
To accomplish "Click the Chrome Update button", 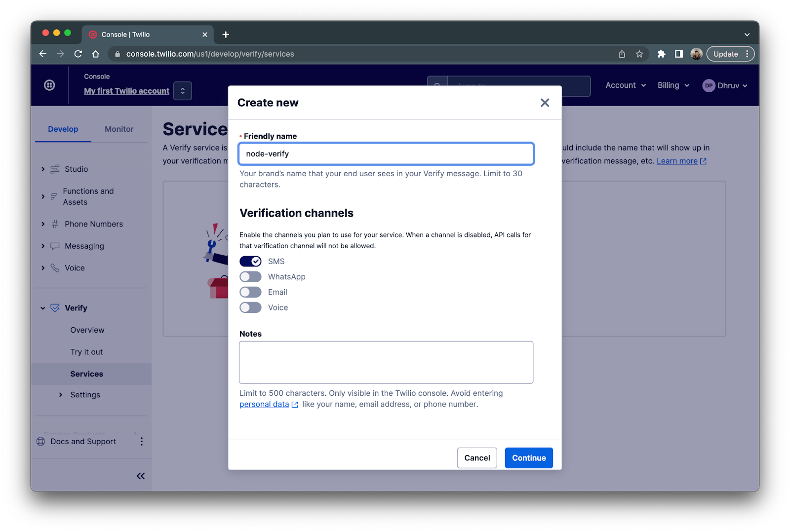I will (x=730, y=54).
